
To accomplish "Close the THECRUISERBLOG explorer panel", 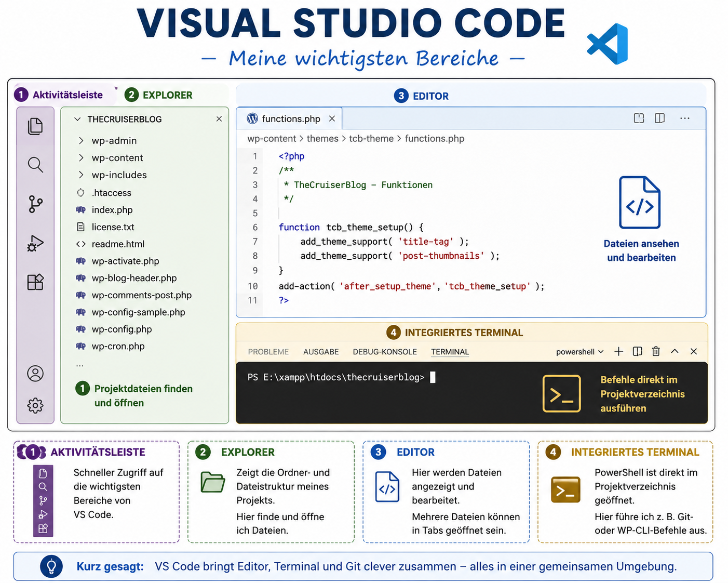I will click(219, 119).
